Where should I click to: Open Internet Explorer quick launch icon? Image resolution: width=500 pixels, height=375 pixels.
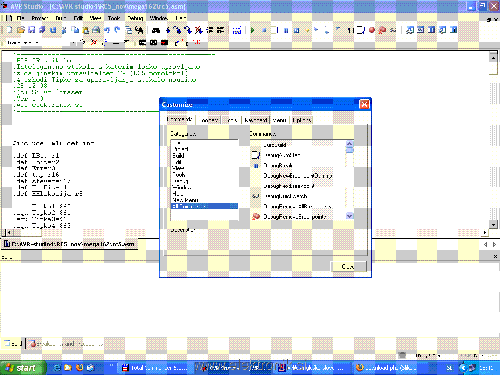point(57,368)
